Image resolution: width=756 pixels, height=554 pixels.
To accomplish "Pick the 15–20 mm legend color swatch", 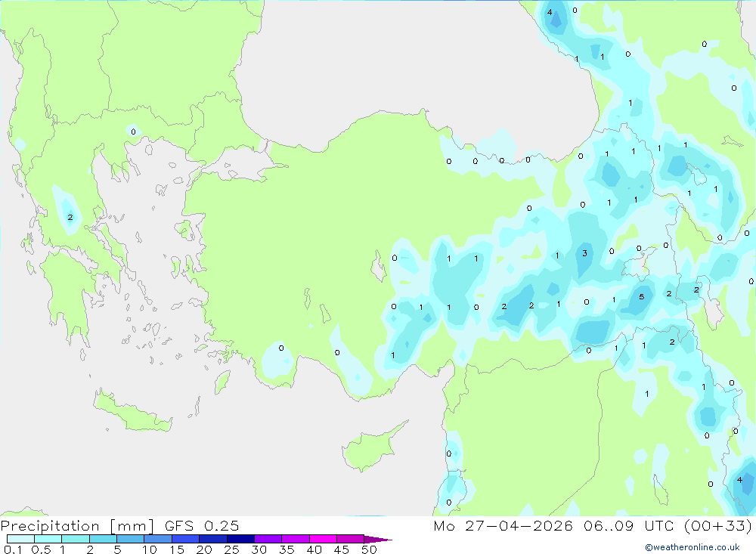I will [185, 539].
